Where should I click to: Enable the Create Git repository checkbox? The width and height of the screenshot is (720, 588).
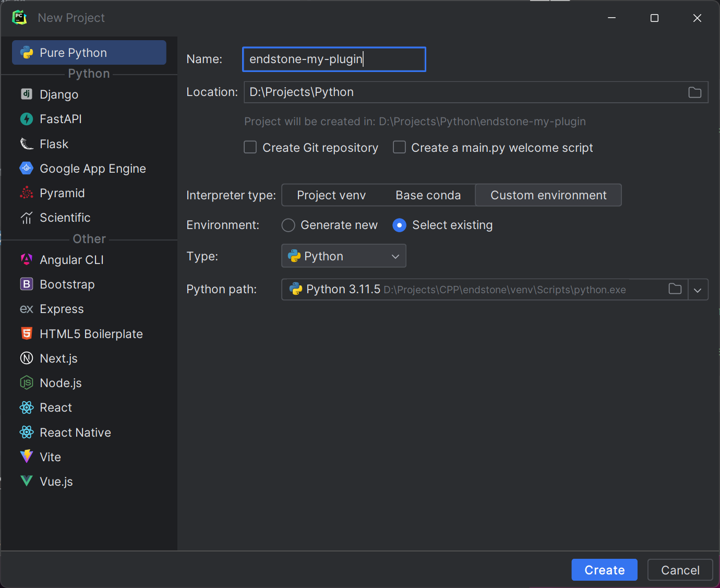(250, 147)
